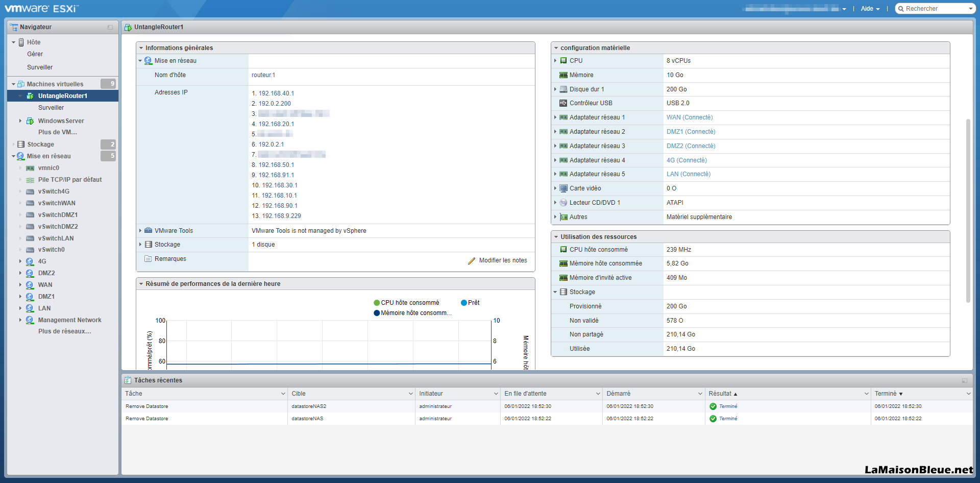Viewport: 980px width, 483px height.
Task: Click the Carte vidéo monitor icon
Action: [563, 188]
